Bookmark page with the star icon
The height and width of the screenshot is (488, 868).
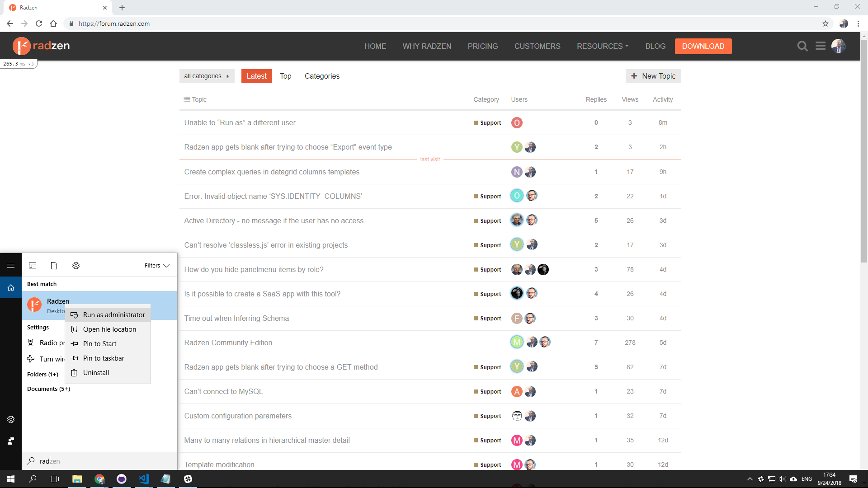click(826, 23)
